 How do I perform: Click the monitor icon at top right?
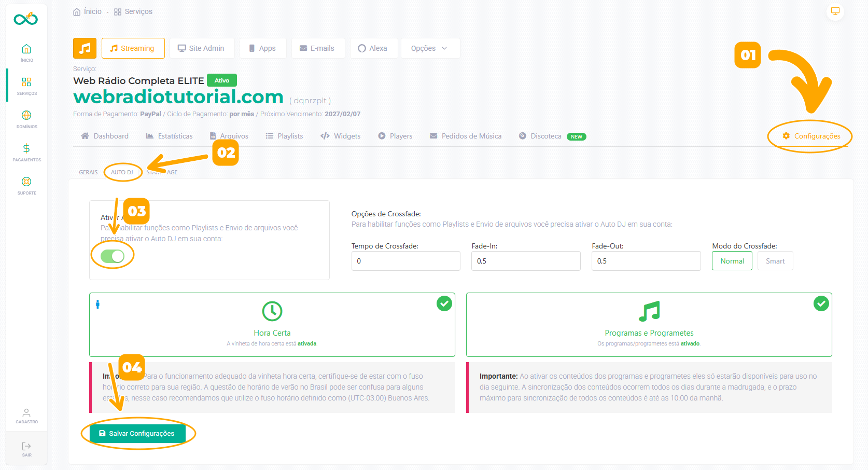[835, 11]
